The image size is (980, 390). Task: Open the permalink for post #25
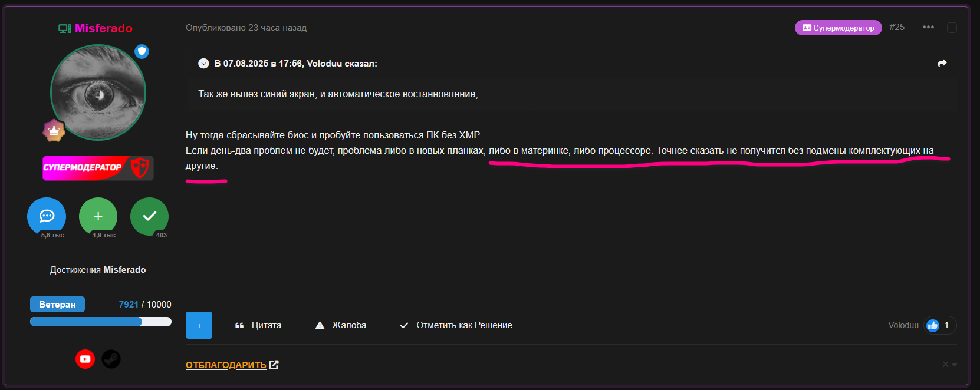click(x=897, y=27)
